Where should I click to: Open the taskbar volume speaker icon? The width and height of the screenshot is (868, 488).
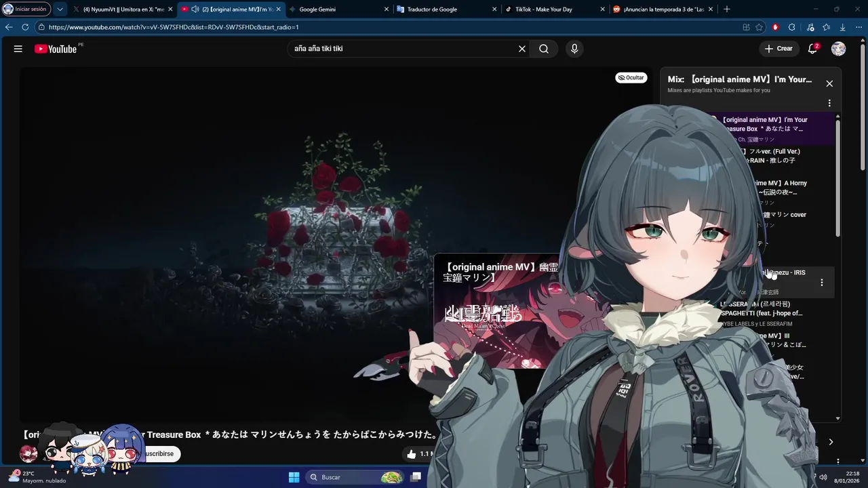click(x=823, y=477)
